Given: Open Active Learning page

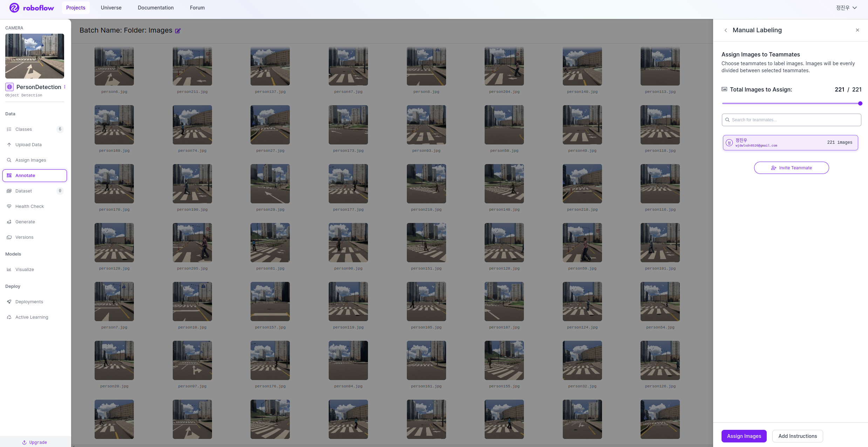Looking at the screenshot, I should (x=32, y=317).
